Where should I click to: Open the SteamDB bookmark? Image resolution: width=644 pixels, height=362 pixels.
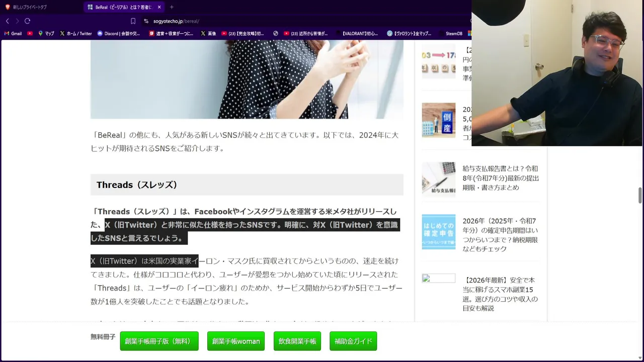click(x=450, y=34)
